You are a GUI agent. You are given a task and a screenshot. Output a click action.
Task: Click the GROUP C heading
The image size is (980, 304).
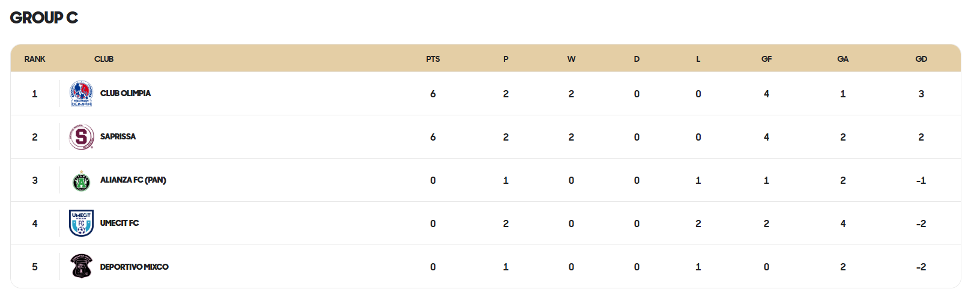pyautogui.click(x=44, y=17)
